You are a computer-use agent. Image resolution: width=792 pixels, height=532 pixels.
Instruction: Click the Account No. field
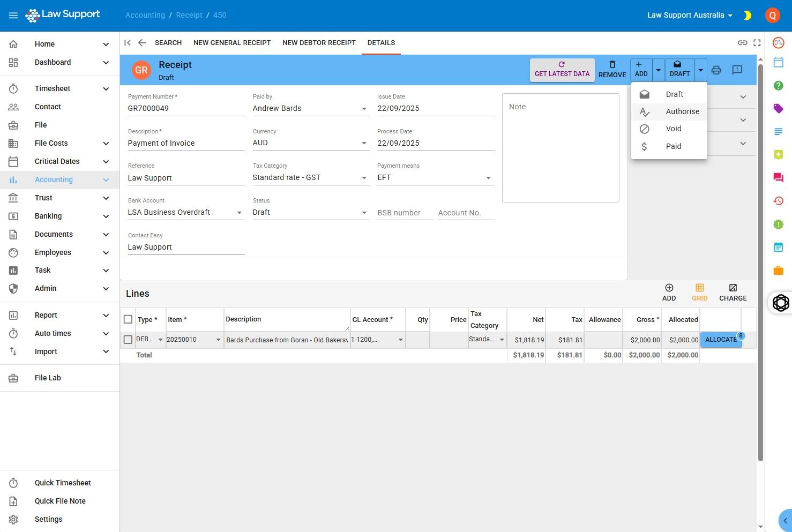[466, 213]
